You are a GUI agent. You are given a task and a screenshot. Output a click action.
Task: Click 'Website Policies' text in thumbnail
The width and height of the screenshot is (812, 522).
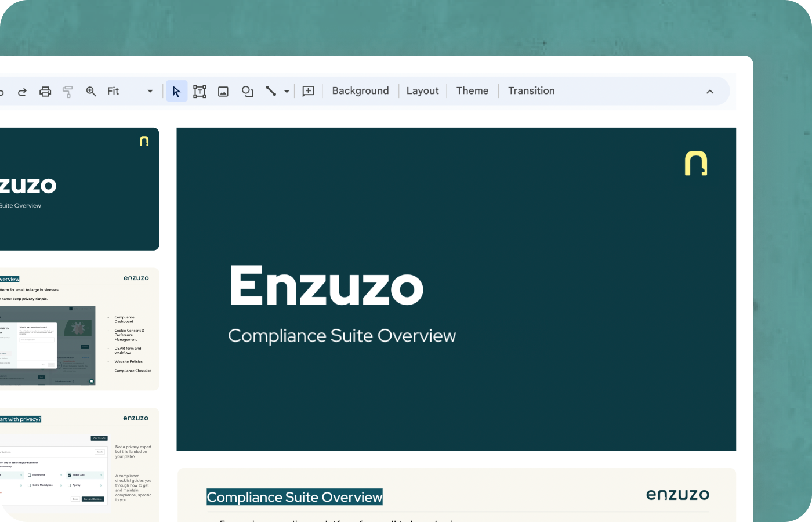[128, 362]
